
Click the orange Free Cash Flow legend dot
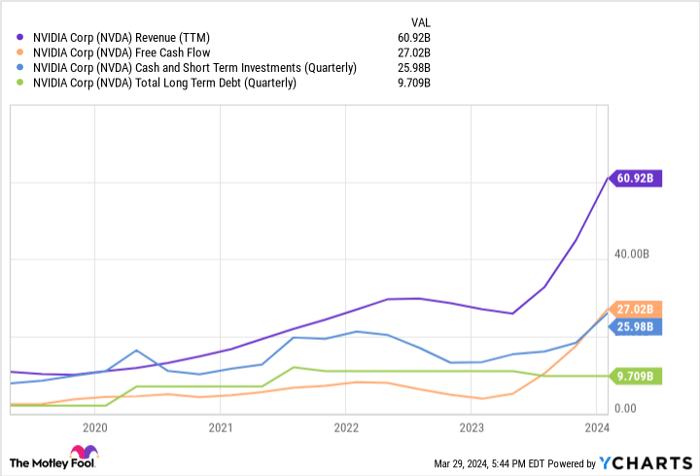(20, 53)
